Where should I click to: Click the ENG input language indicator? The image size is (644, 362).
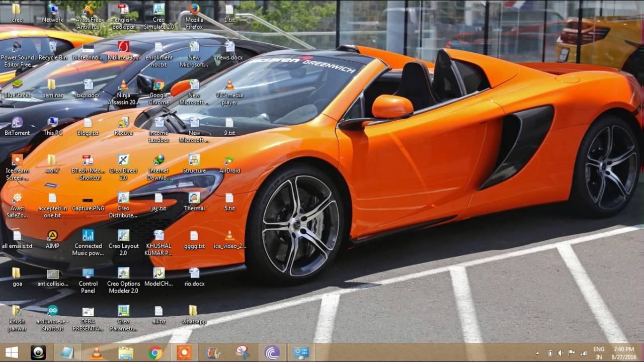pyautogui.click(x=599, y=353)
